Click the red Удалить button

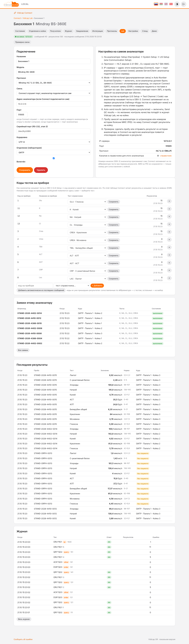(x=41, y=170)
